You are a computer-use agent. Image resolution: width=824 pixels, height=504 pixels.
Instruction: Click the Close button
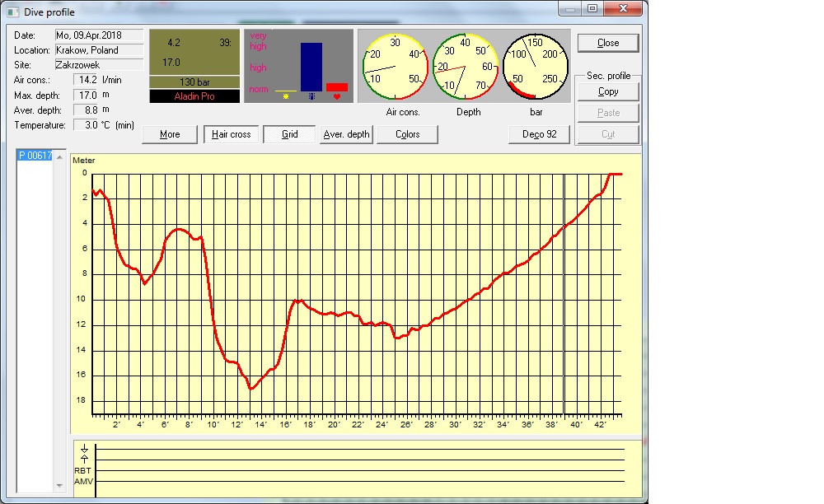click(608, 43)
